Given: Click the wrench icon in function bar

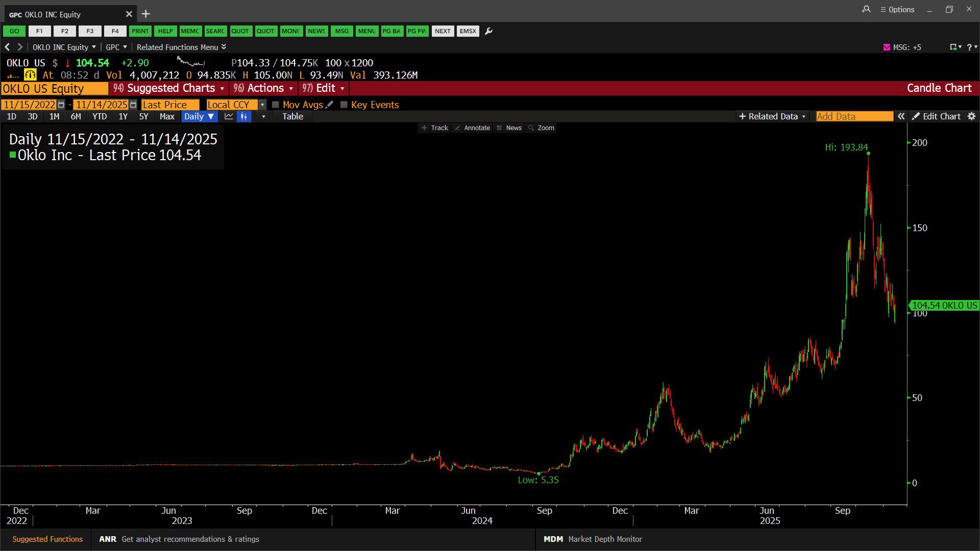Looking at the screenshot, I should [x=488, y=31].
